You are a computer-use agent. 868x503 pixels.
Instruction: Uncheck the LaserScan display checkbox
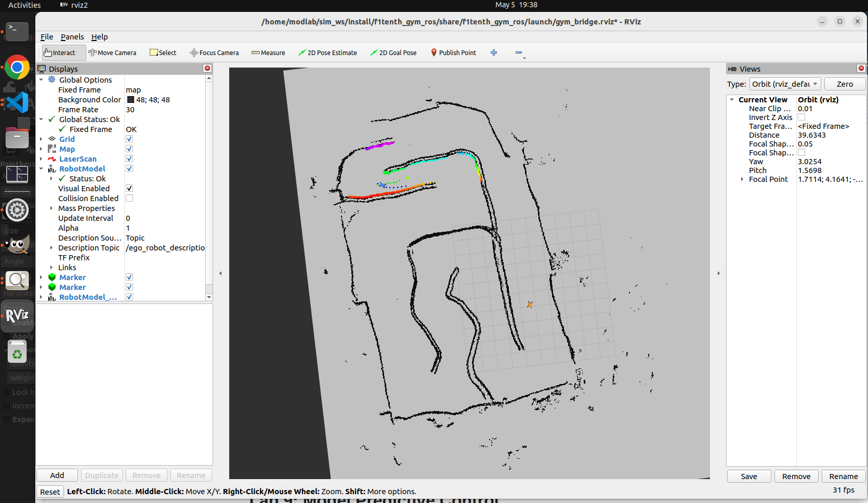pyautogui.click(x=129, y=159)
